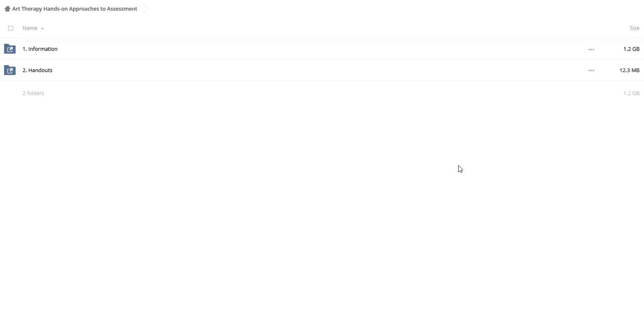
Task: Click the 1.2 GB size of Information
Action: [x=631, y=49]
